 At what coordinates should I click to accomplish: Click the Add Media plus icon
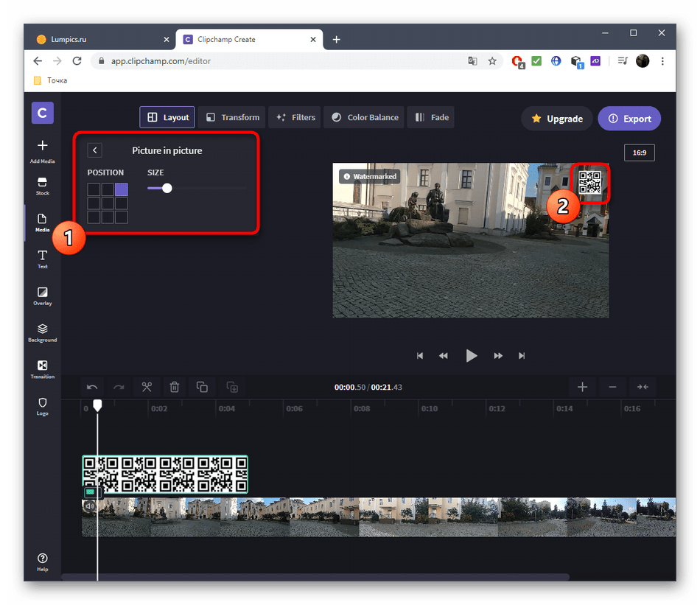click(x=42, y=146)
